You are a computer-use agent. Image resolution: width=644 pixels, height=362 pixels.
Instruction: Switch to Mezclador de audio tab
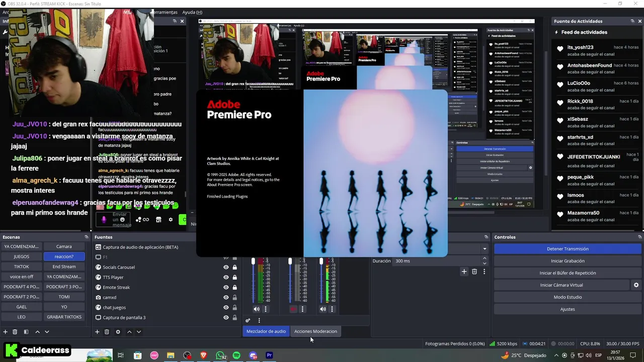pyautogui.click(x=266, y=331)
